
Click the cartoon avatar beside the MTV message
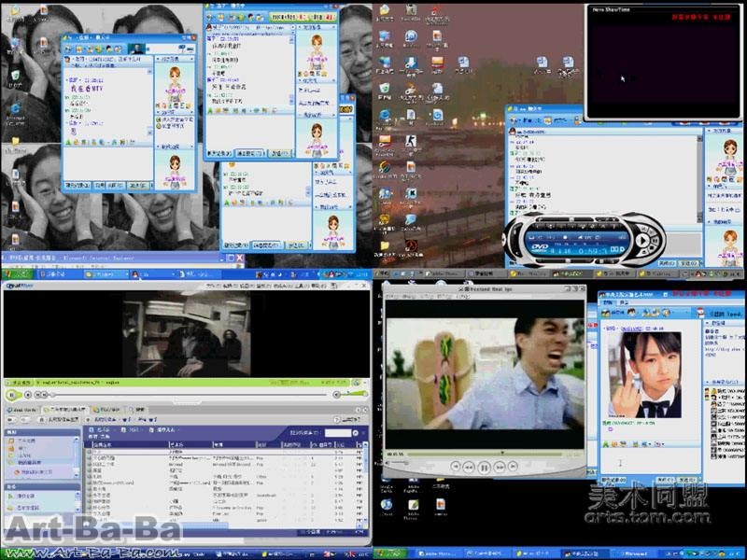pyautogui.click(x=175, y=86)
